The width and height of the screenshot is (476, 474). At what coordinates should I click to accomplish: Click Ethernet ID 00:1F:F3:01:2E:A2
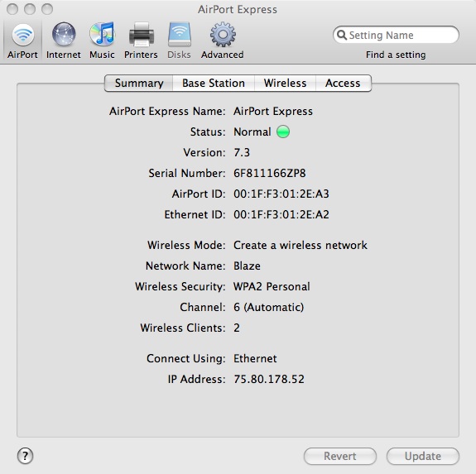[x=281, y=215]
